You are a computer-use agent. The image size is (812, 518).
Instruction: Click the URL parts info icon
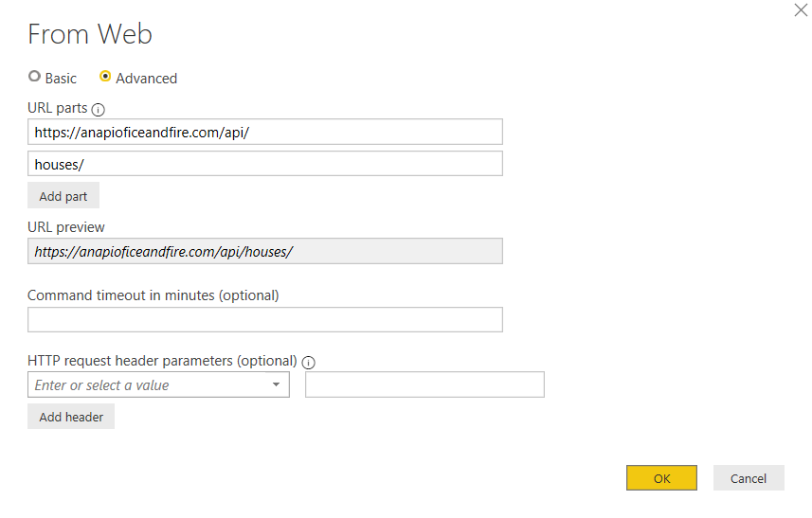(99, 110)
